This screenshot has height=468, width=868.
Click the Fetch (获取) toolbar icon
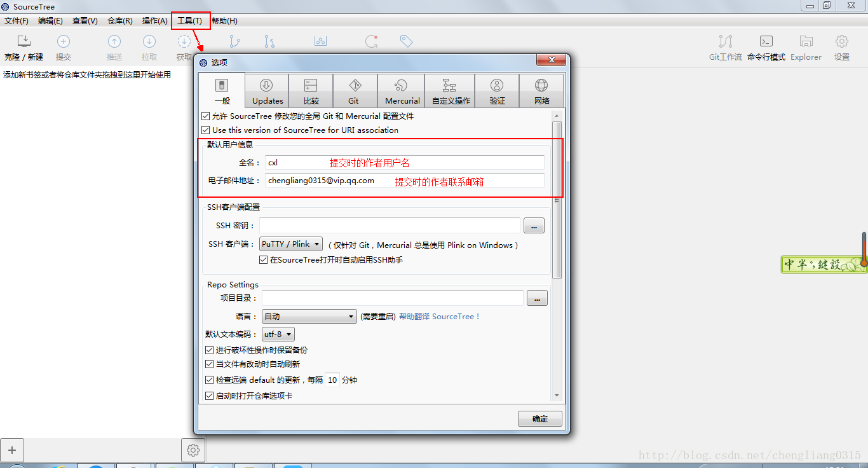pos(184,42)
